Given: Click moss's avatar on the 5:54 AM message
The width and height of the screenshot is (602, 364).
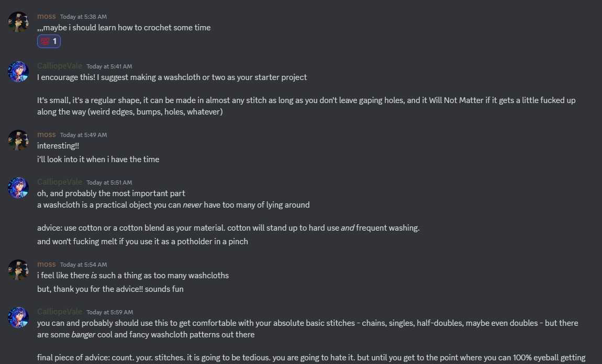Looking at the screenshot, I should point(18,270).
